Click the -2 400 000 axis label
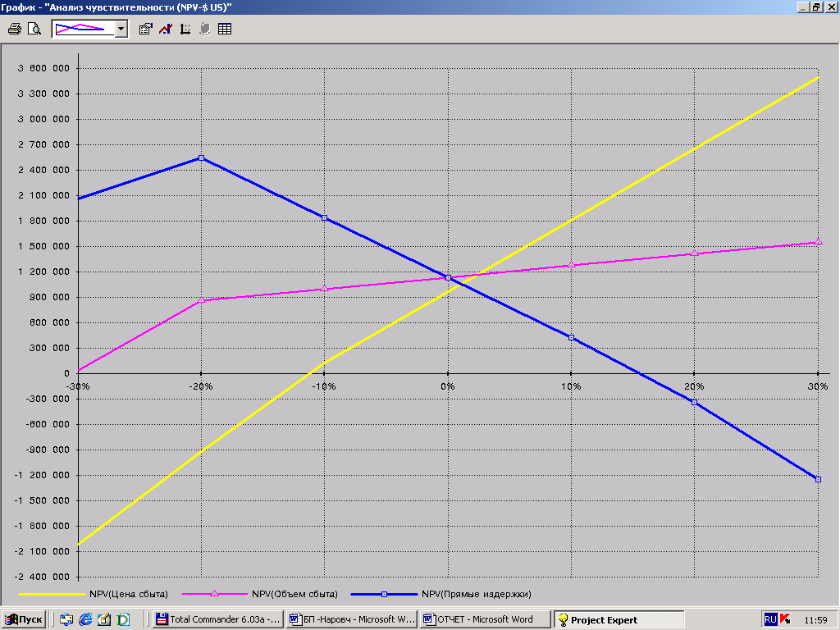Image resolution: width=840 pixels, height=630 pixels. [42, 577]
